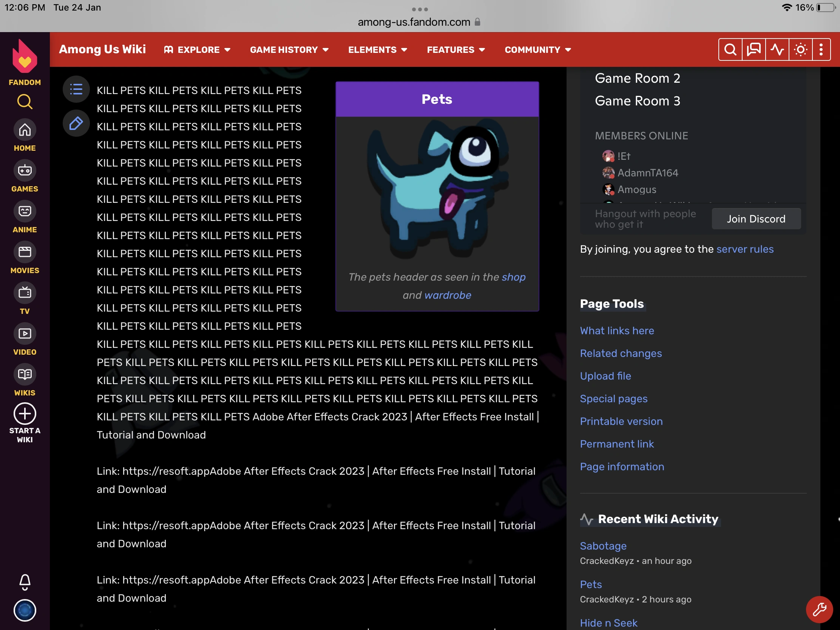The height and width of the screenshot is (630, 840).
Task: Open the header search magnifier icon
Action: 730,50
